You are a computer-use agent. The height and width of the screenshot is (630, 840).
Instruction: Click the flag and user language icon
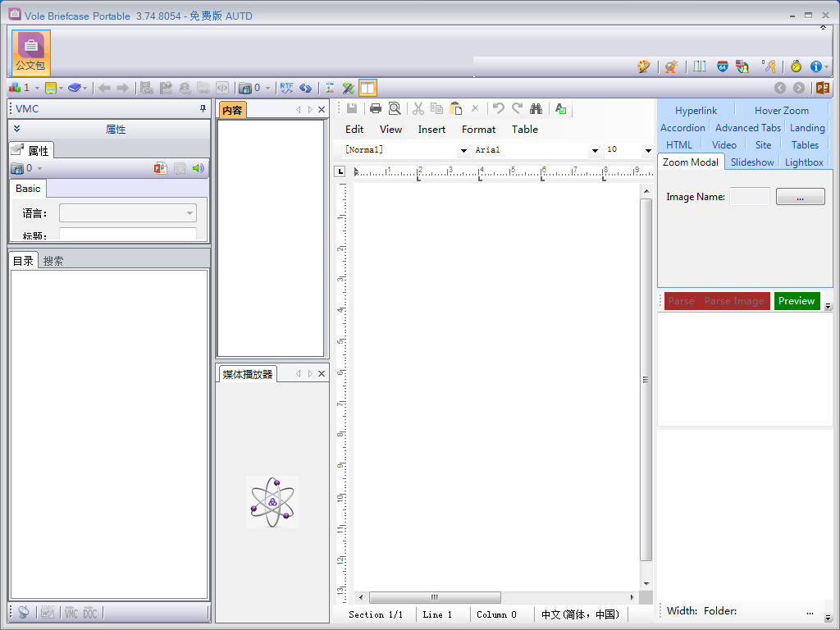[742, 66]
